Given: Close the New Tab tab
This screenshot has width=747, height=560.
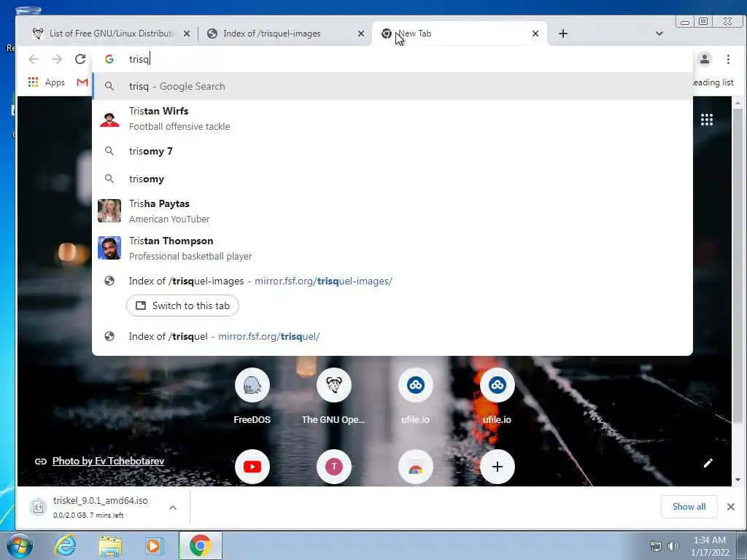Looking at the screenshot, I should click(535, 34).
